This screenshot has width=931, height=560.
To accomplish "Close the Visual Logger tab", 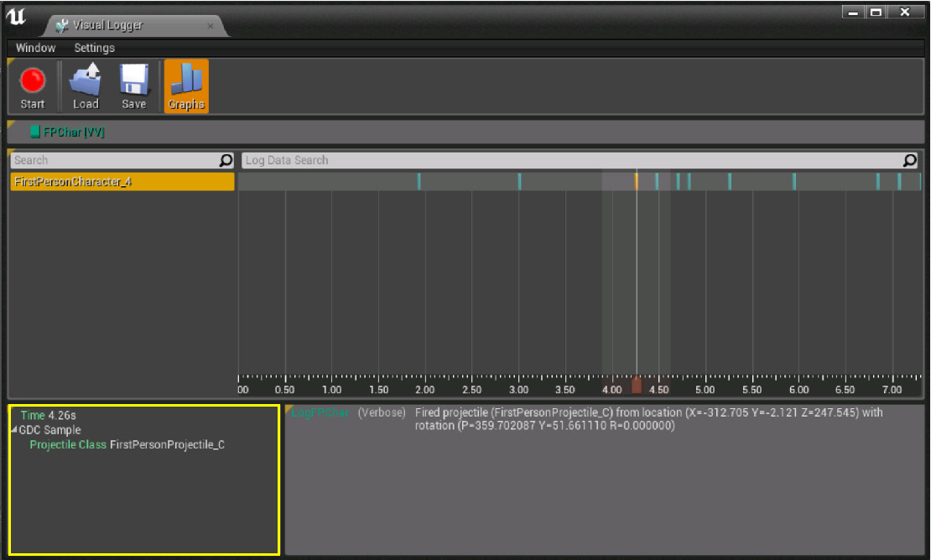I will [x=211, y=26].
